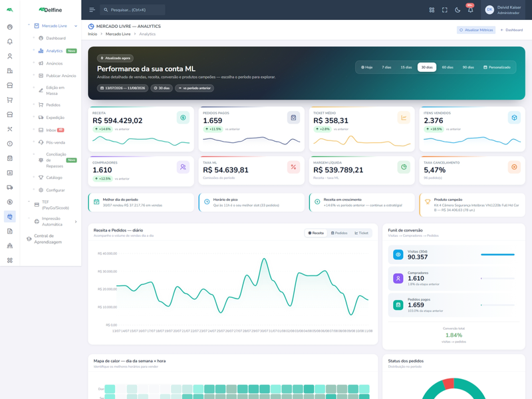Image resolution: width=532 pixels, height=399 pixels.
Task: Click the Produto campeão trophy icon
Action: 428,202
